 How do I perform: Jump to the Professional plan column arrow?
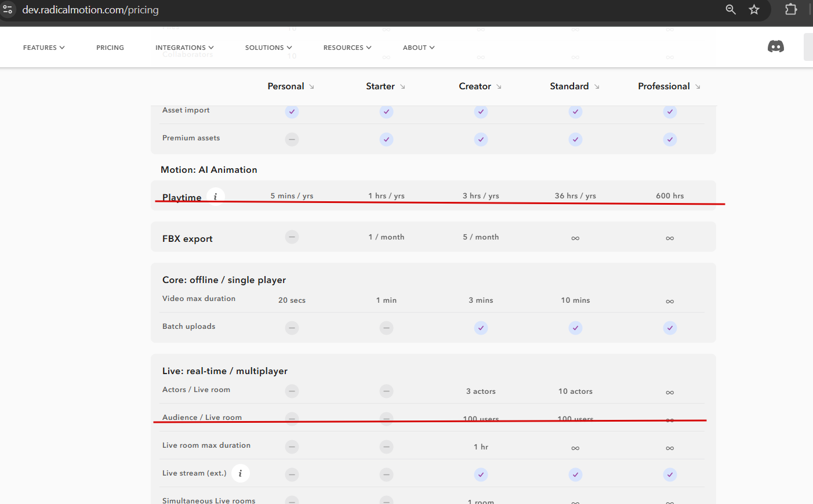(x=698, y=87)
